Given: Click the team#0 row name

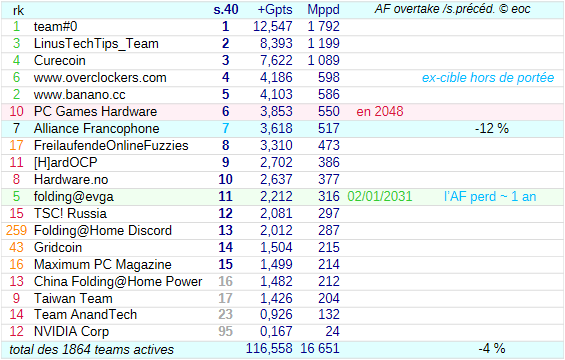Looking at the screenshot, I should (55, 27).
